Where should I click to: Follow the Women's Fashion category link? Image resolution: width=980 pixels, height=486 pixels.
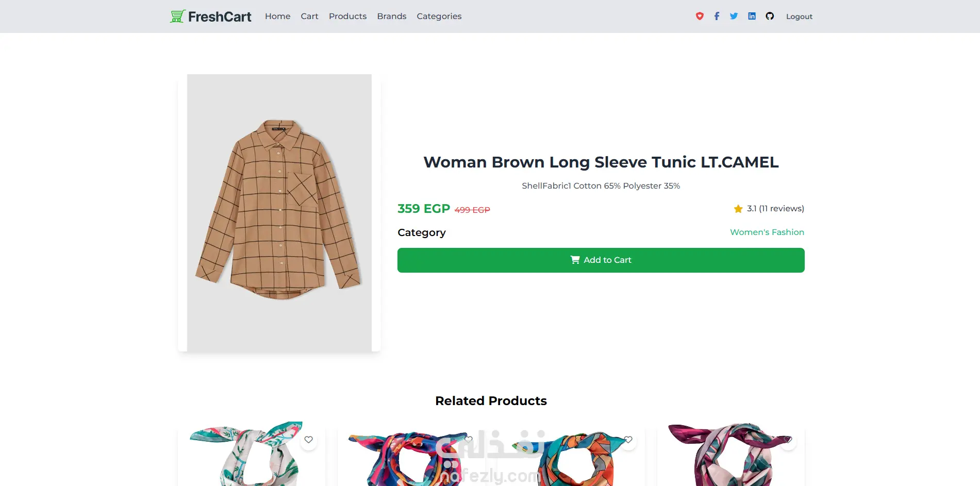[x=767, y=232]
